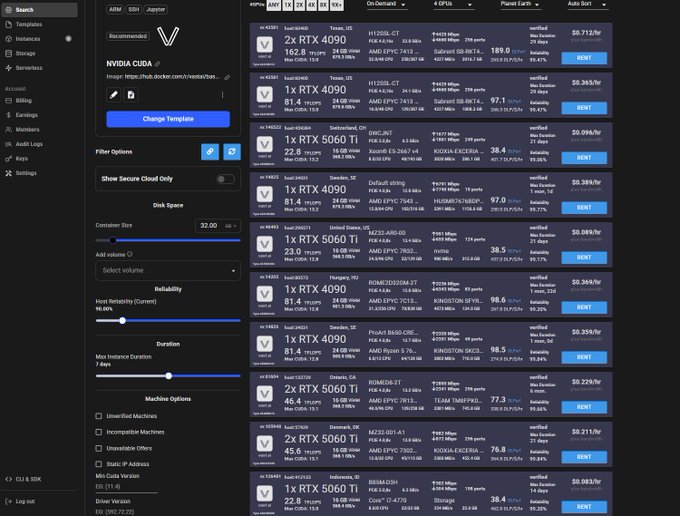Rent the 1x RTX 4090 at $0.365/hr

point(584,108)
